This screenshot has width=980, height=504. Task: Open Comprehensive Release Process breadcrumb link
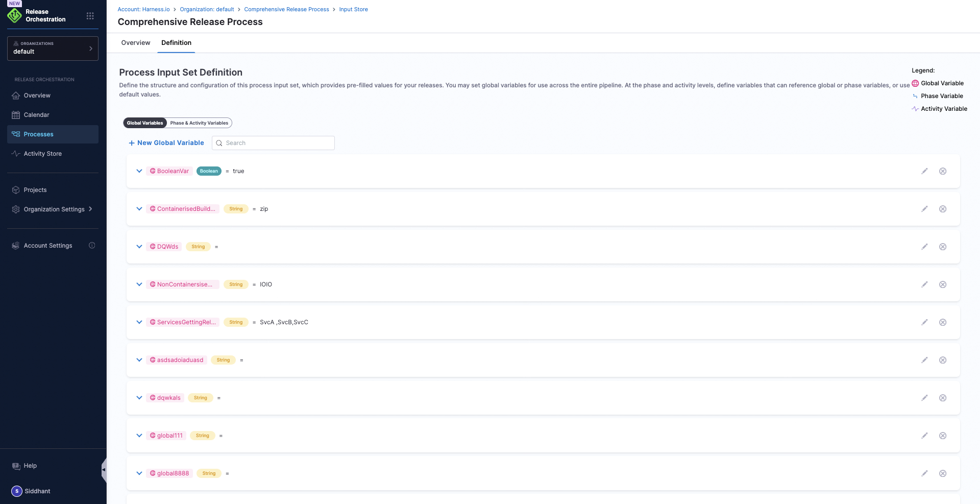[286, 9]
